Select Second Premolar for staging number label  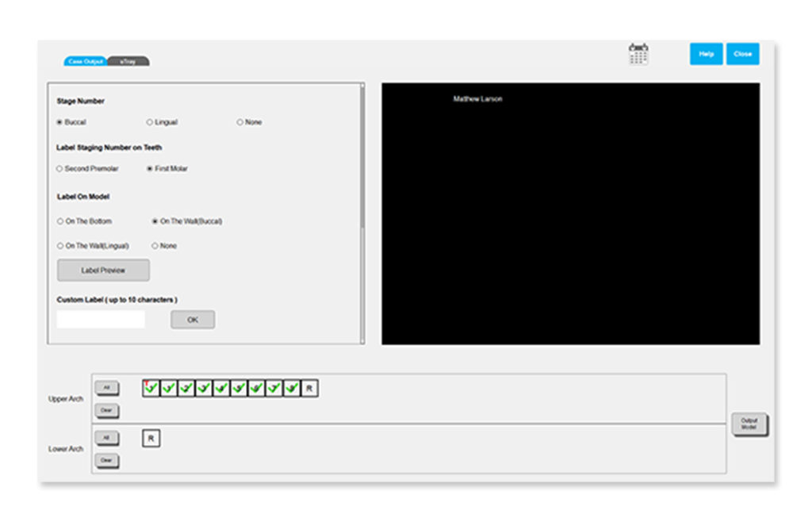click(59, 168)
